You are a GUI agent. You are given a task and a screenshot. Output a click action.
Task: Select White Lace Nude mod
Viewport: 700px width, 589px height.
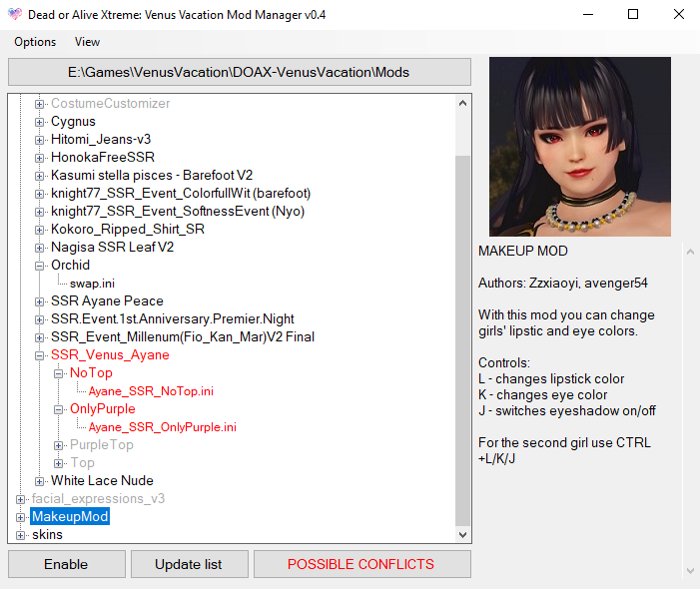tap(102, 480)
